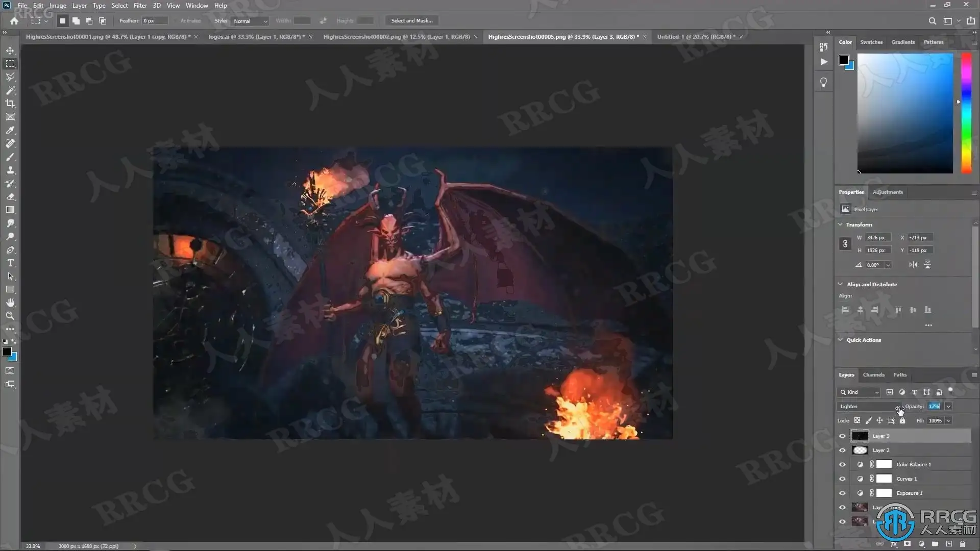Switch to the Paths tab
980x551 pixels.
point(900,375)
